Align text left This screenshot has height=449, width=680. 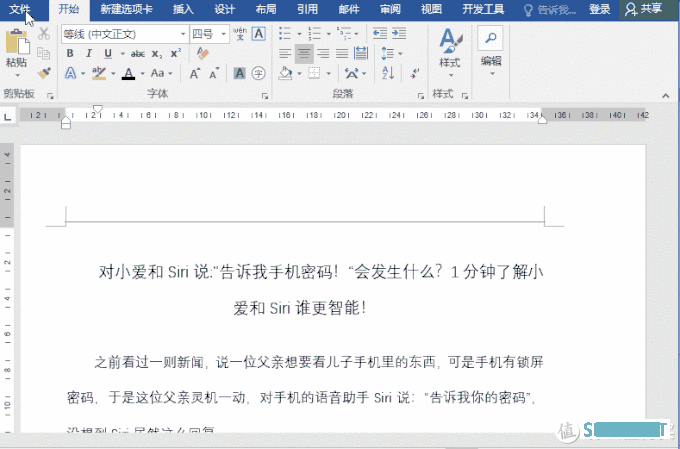tap(285, 54)
